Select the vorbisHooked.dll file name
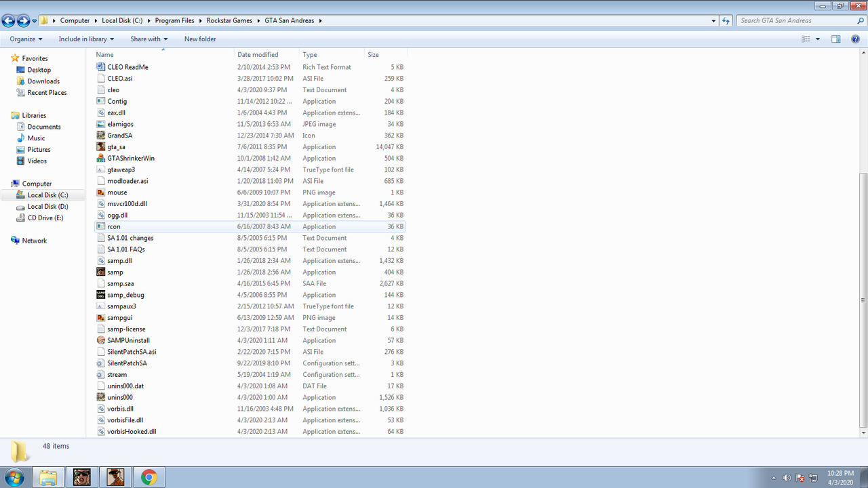The width and height of the screenshot is (868, 488). 132,432
